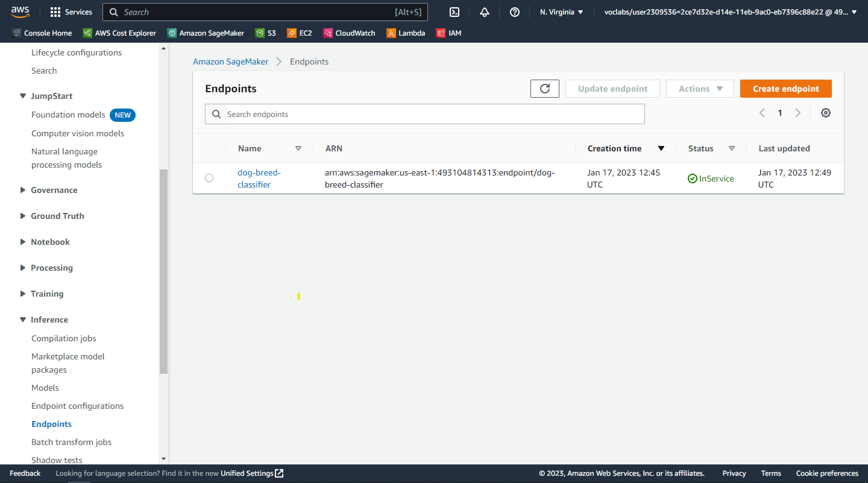The image size is (868, 483).
Task: Launch the CloudShell terminal icon
Action: tap(455, 12)
